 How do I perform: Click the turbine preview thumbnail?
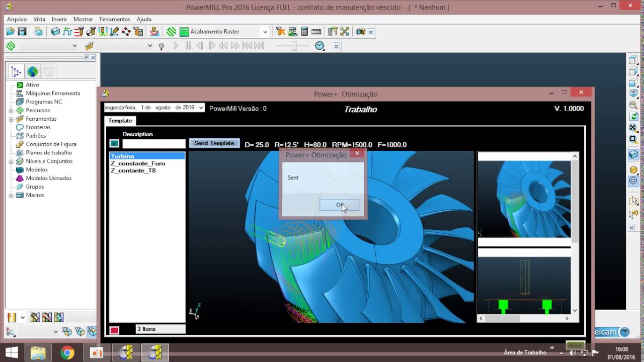click(x=524, y=199)
